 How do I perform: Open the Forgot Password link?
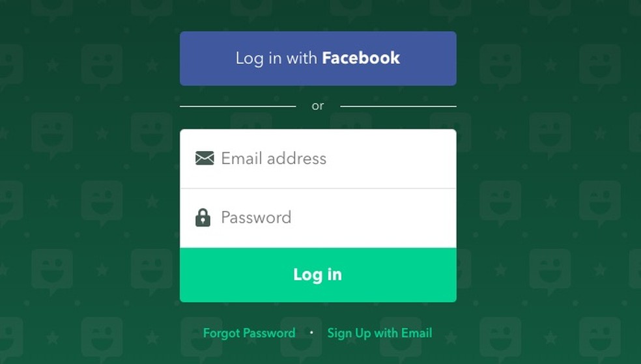tap(249, 333)
